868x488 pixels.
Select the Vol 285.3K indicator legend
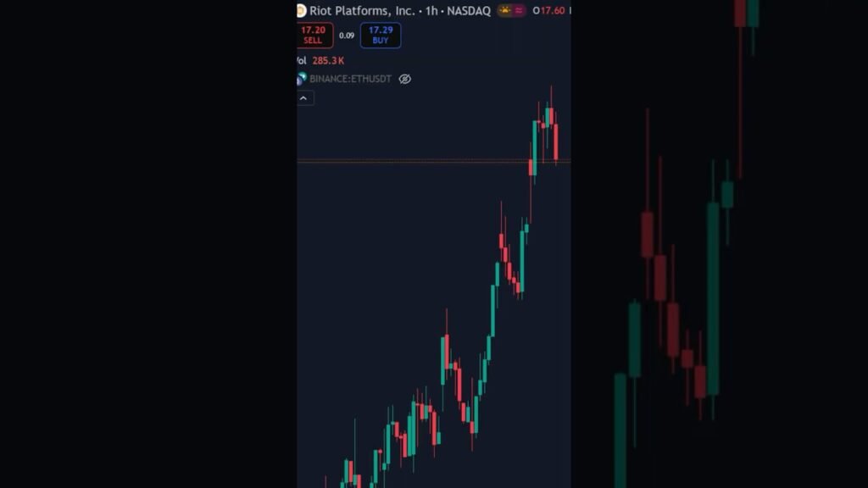pos(320,60)
